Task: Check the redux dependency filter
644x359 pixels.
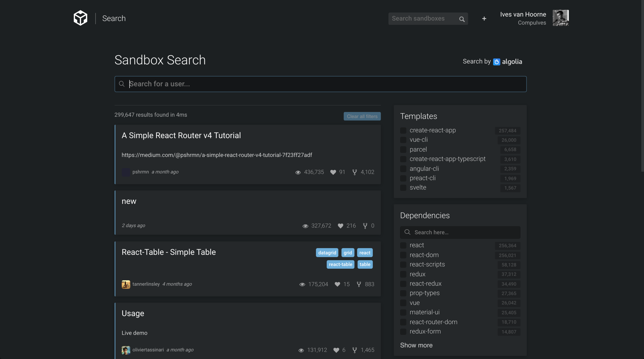Action: click(403, 274)
